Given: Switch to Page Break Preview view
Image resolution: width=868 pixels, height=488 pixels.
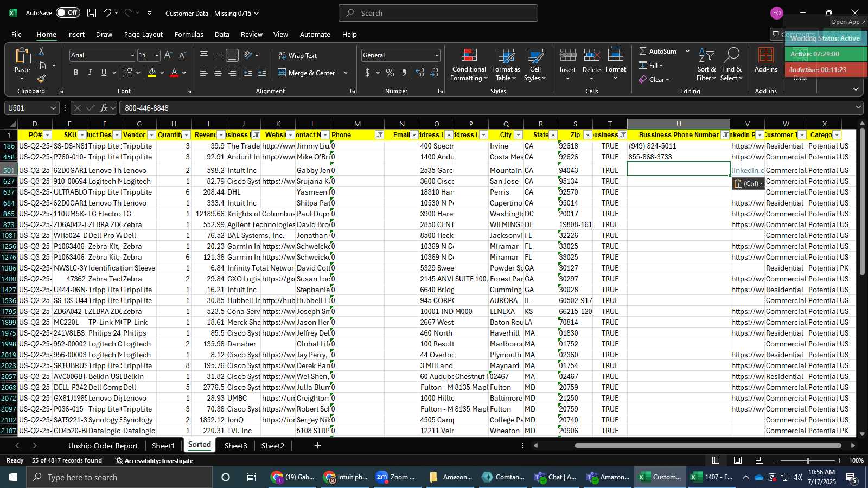Looking at the screenshot, I should (759, 460).
